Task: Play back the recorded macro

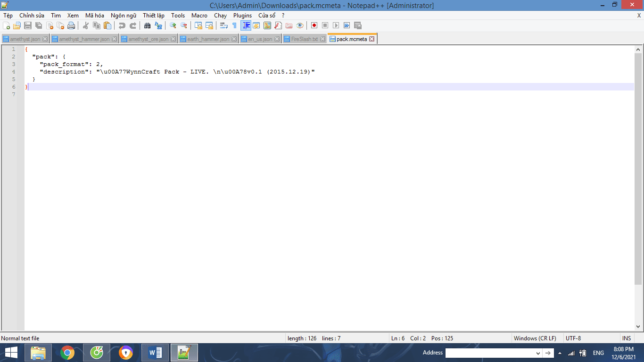Action: coord(336,25)
